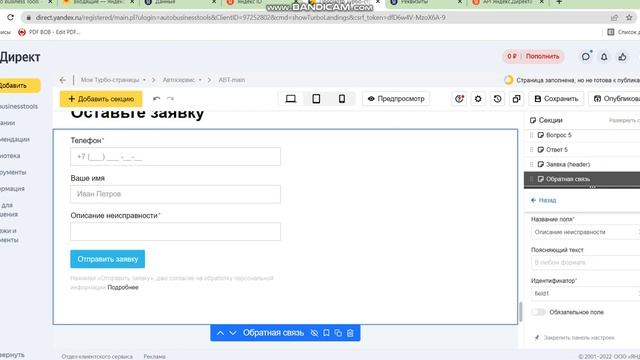The height and width of the screenshot is (360, 640).
Task: Open the chat messages icon in header
Action: pyautogui.click(x=586, y=57)
